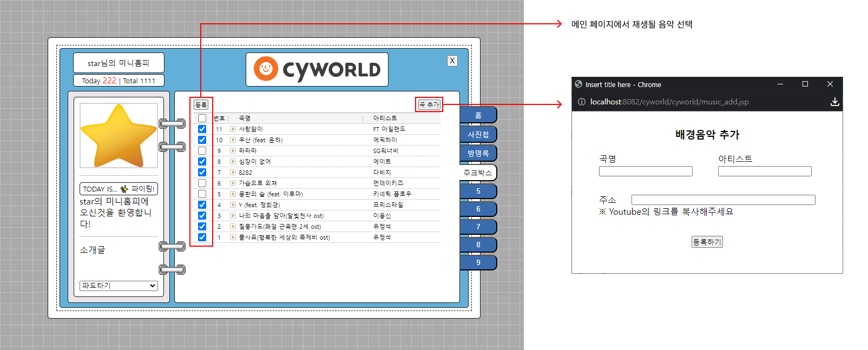Click the 등록하기 button in popup

point(707,242)
